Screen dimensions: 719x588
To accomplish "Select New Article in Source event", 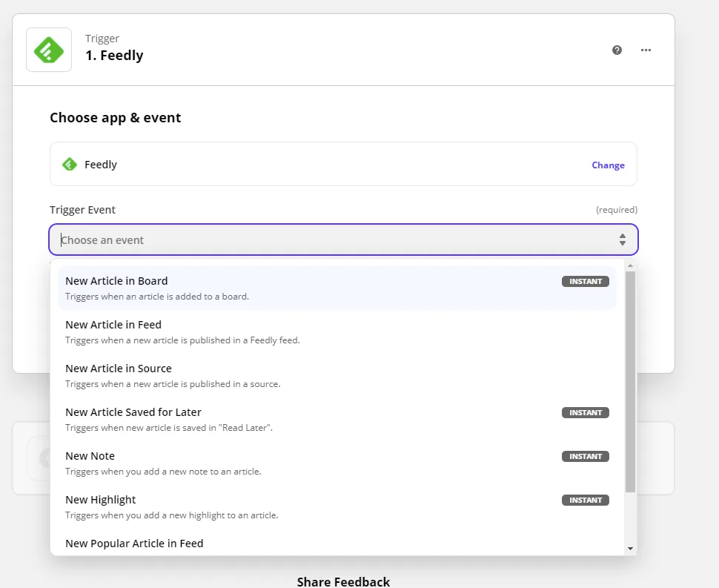I will point(337,376).
